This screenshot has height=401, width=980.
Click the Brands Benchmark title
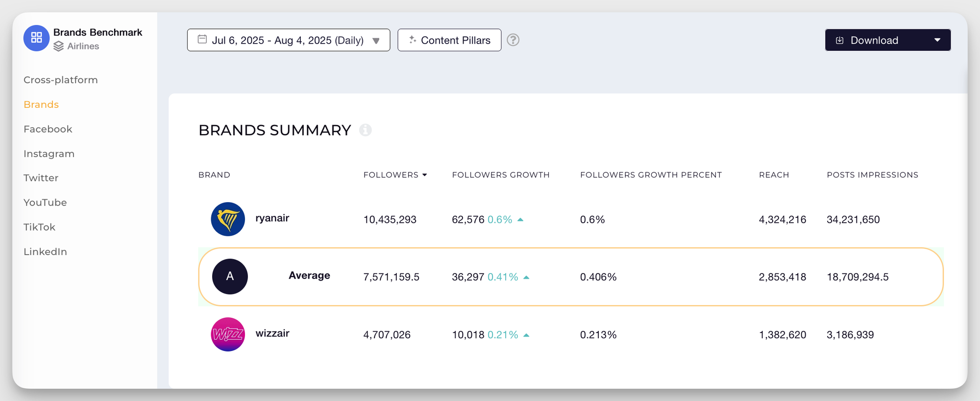click(98, 32)
